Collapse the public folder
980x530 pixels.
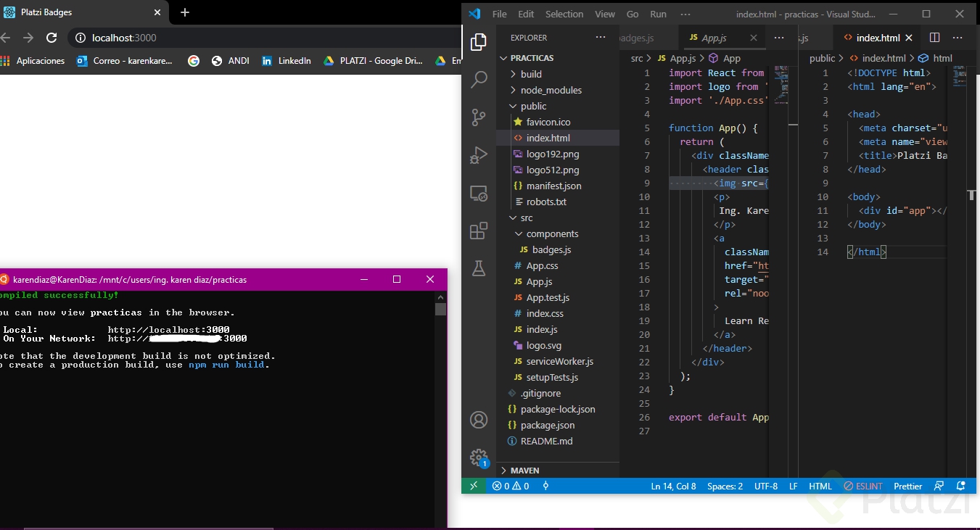[x=533, y=106]
